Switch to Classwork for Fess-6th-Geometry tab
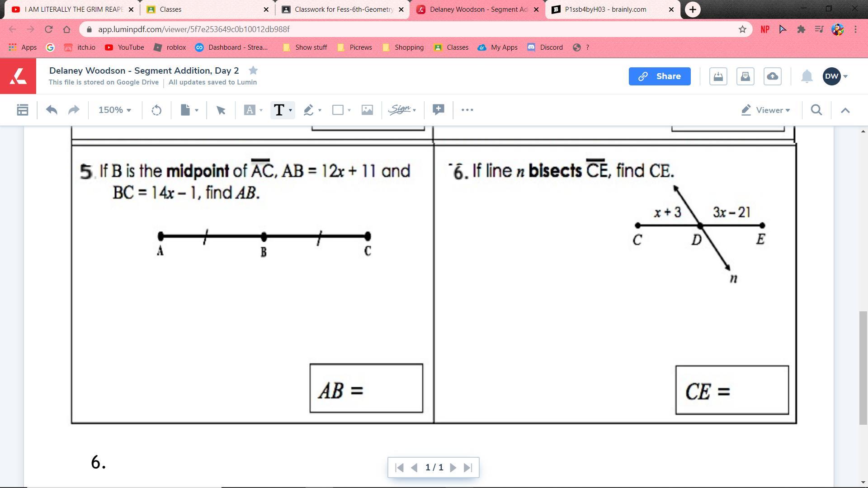 (343, 9)
